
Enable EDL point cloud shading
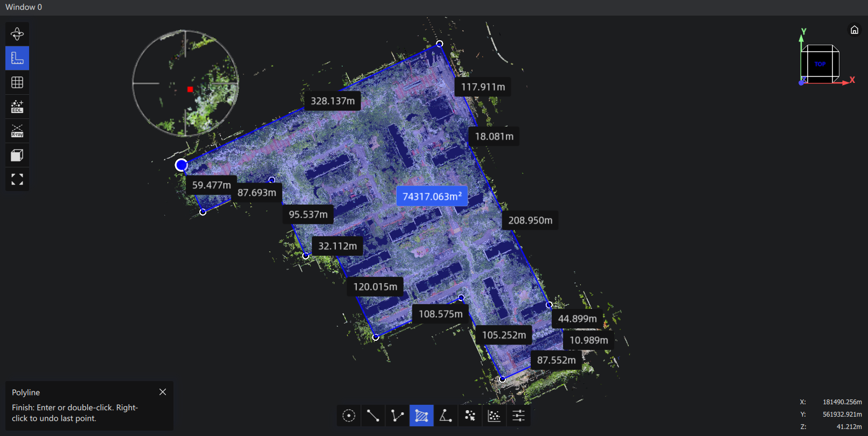point(17,107)
